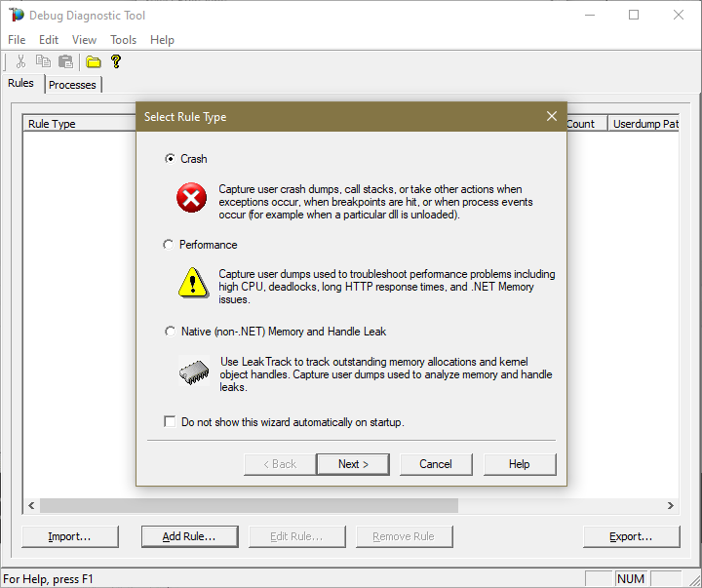
Task: Open the Edit menu
Action: 49,40
